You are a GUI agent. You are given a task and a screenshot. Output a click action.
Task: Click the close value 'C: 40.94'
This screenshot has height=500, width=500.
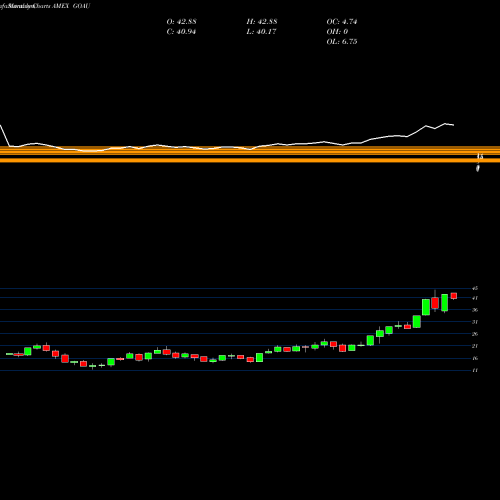(x=181, y=32)
